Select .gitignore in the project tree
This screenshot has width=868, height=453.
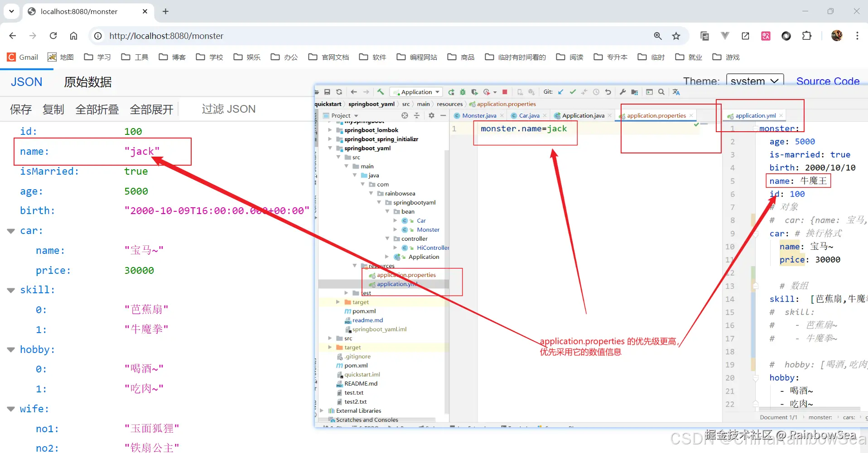point(357,356)
